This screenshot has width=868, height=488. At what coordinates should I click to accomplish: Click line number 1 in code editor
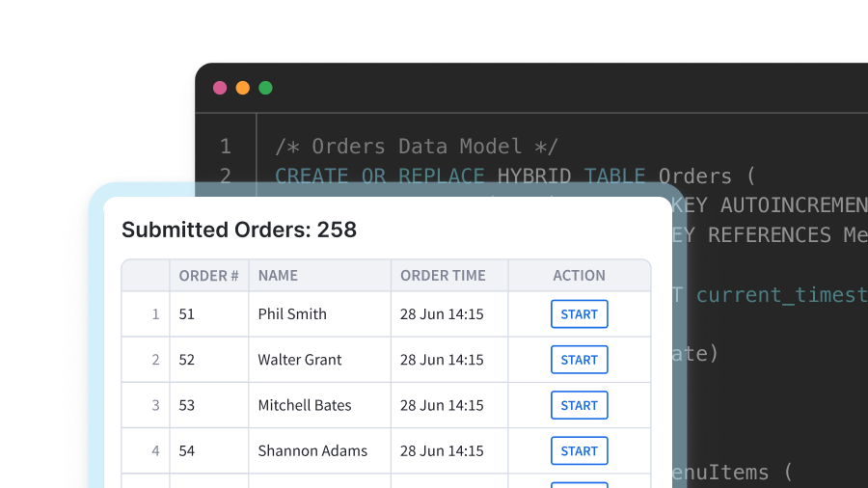click(226, 147)
